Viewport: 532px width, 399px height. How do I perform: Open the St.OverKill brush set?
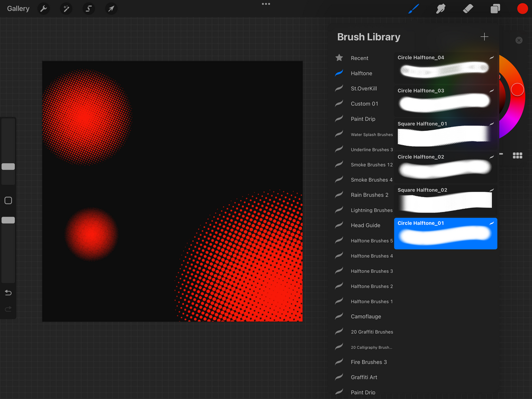click(x=363, y=88)
